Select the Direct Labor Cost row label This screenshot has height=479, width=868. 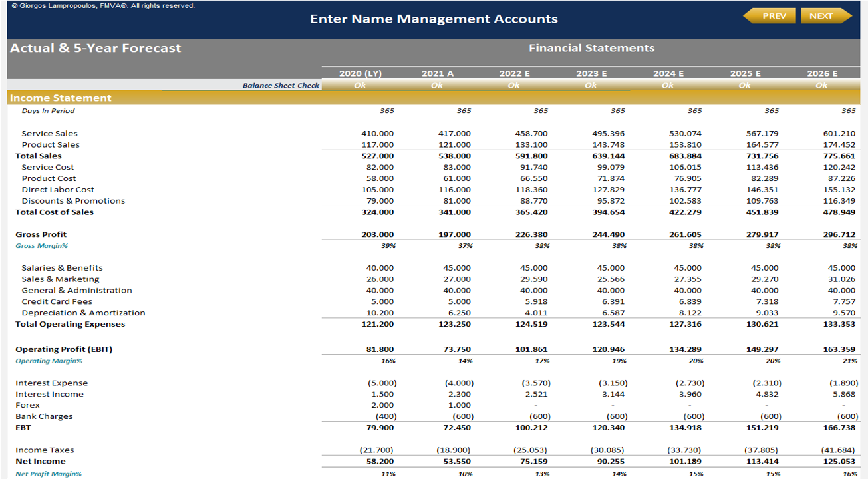[x=58, y=190]
